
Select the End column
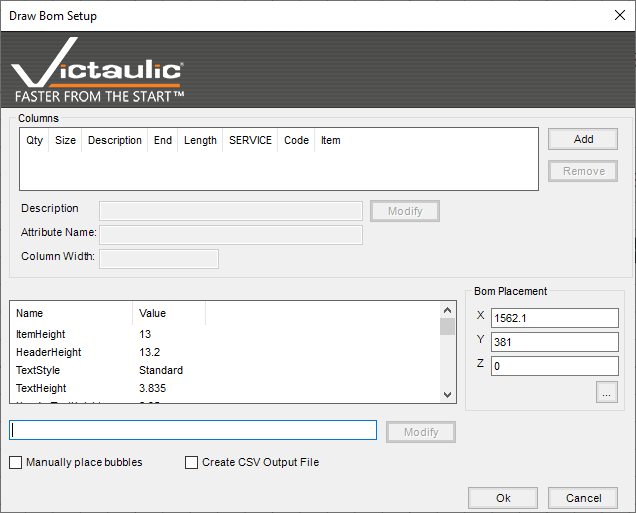[x=163, y=140]
